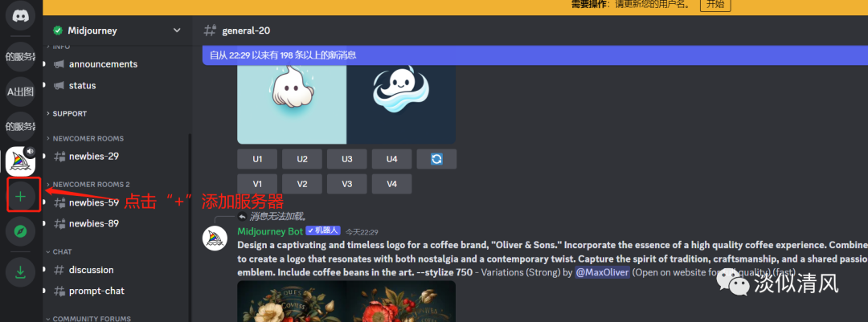Switch to the newbies-29 channel
The height and width of the screenshot is (322, 868).
pos(94,157)
